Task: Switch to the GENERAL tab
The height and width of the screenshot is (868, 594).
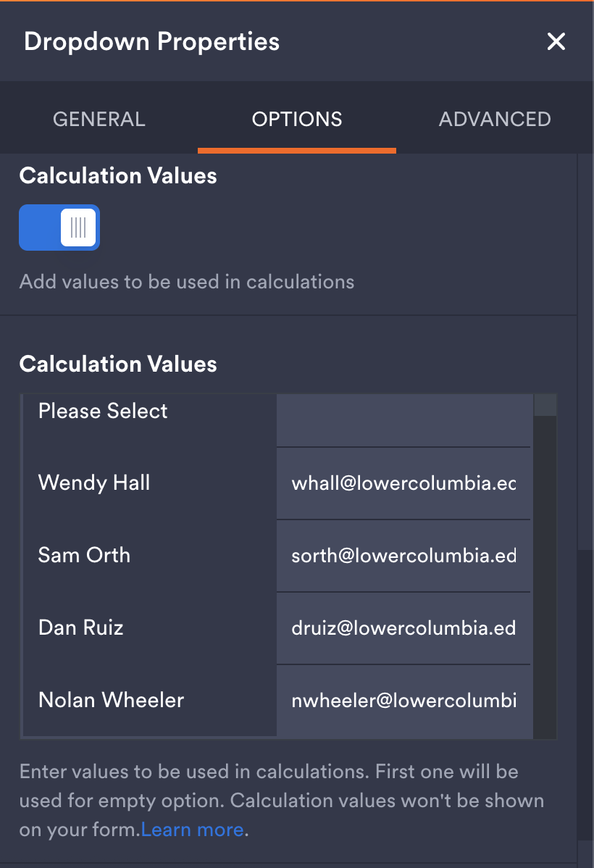Action: (x=99, y=118)
